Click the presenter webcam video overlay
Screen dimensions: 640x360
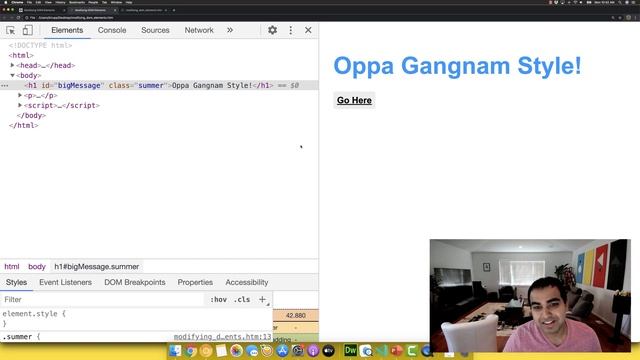point(530,296)
